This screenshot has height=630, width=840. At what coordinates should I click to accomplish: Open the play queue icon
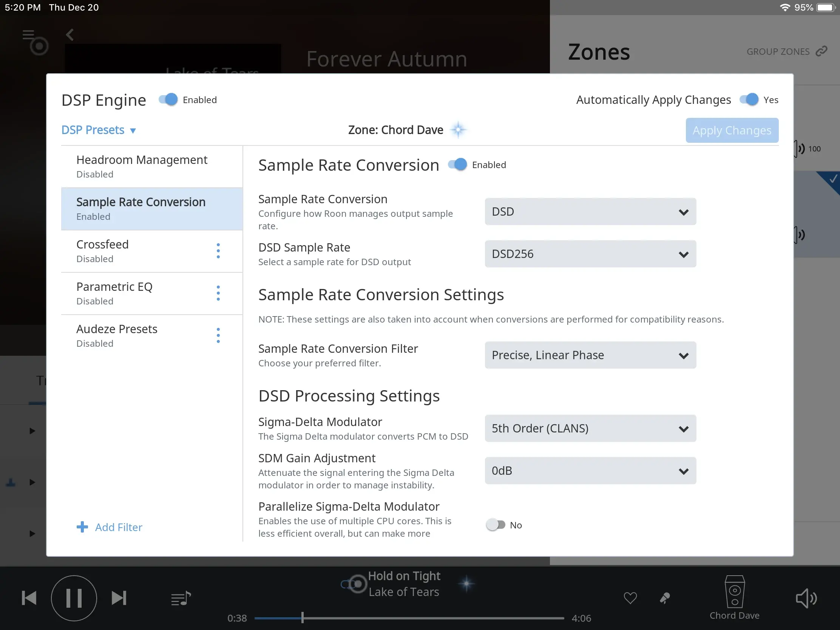point(181,599)
